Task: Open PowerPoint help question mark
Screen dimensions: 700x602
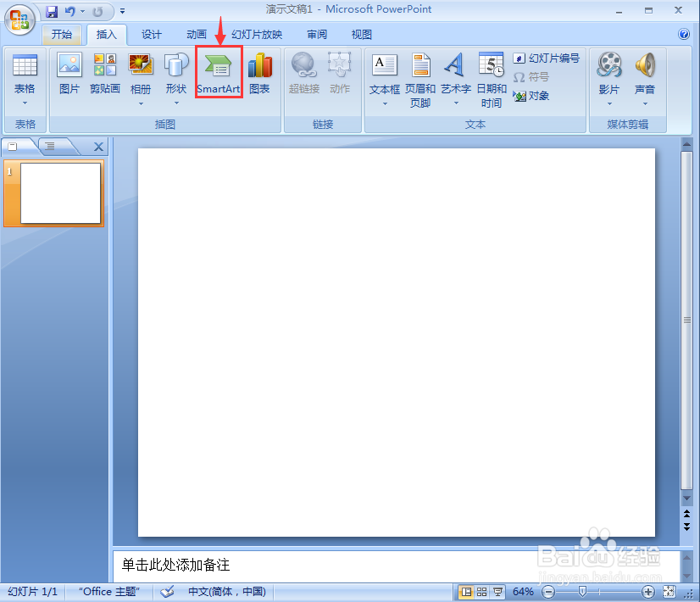Action: pos(684,34)
